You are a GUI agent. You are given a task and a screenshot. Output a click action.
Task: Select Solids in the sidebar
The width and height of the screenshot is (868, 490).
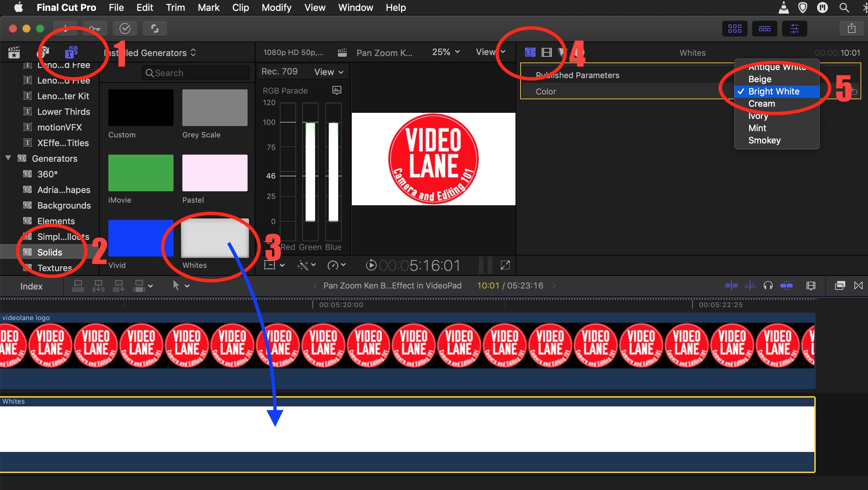50,252
